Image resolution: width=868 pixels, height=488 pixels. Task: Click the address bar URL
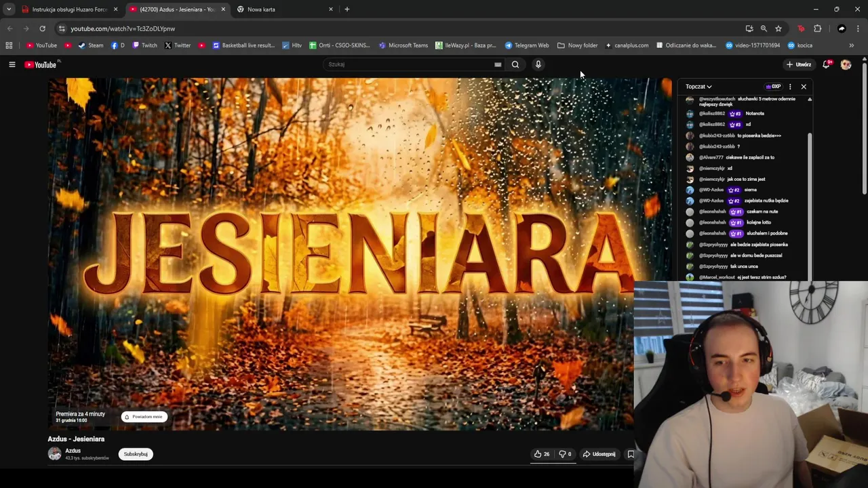tap(123, 28)
